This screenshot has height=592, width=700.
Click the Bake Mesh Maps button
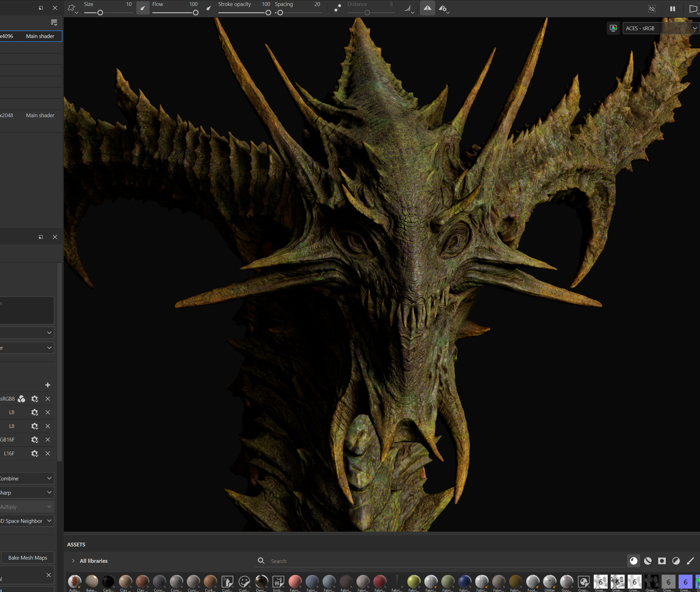point(28,558)
